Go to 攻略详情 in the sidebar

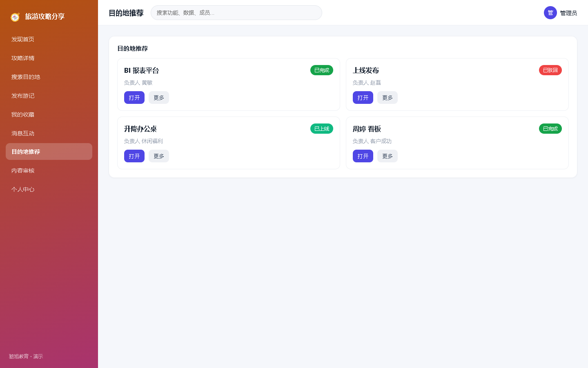point(49,58)
